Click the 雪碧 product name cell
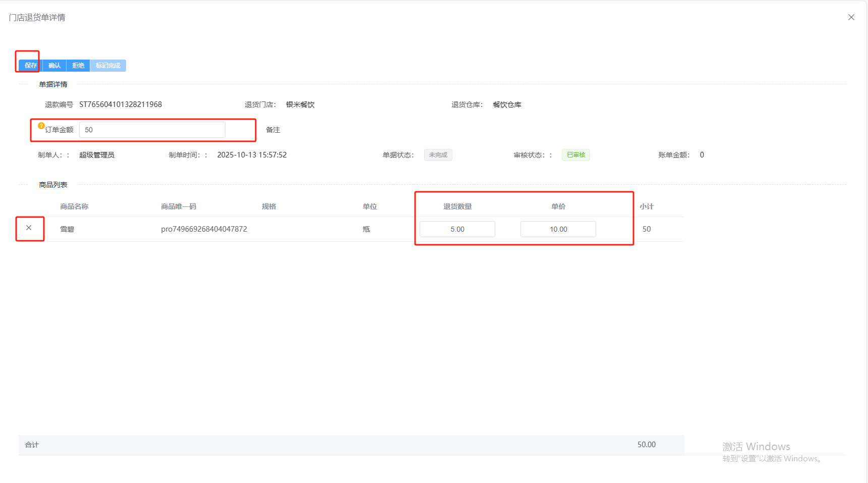Viewport: 868px width, 483px height. (x=67, y=229)
